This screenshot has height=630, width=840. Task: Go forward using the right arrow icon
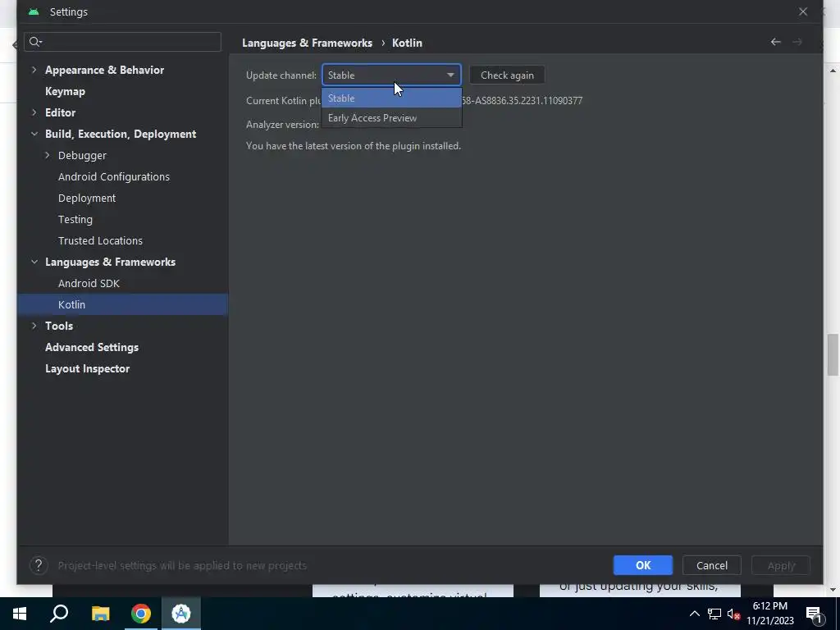[797, 42]
